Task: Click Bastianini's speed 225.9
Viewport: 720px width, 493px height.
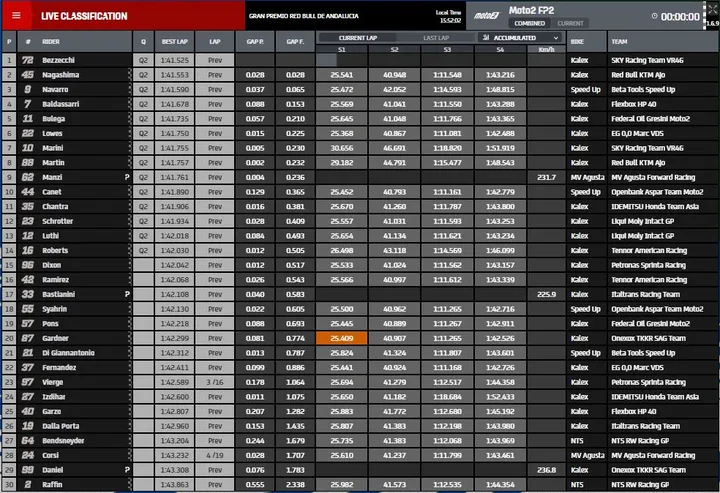Action: pyautogui.click(x=546, y=294)
